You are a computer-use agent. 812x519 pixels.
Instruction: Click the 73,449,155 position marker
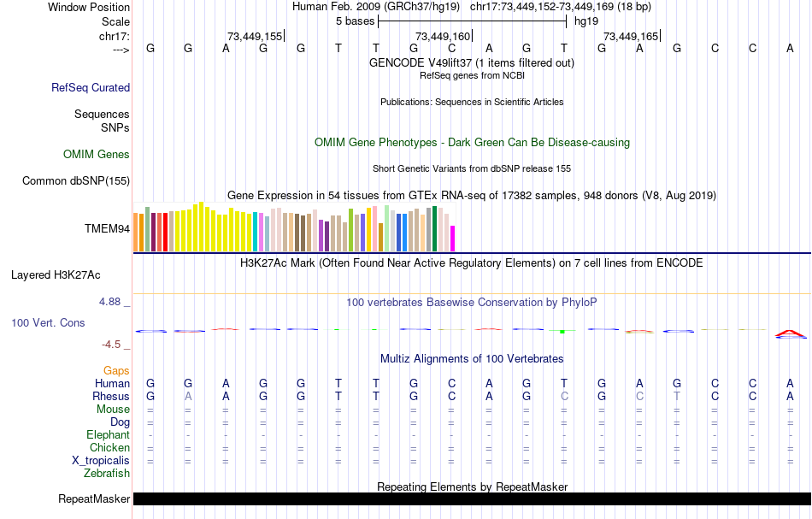255,36
